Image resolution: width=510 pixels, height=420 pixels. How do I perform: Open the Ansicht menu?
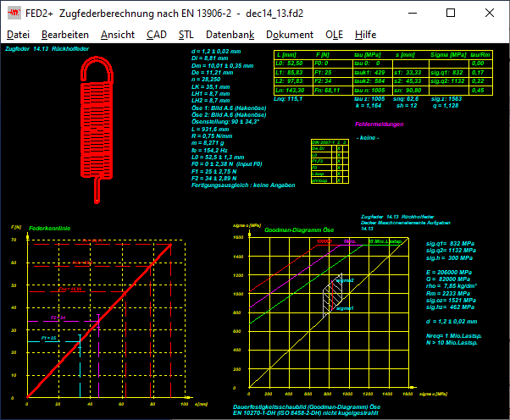[x=117, y=35]
